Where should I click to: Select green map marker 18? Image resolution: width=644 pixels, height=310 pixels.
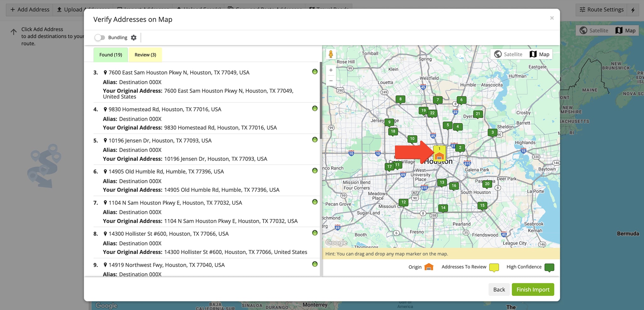pos(393,132)
